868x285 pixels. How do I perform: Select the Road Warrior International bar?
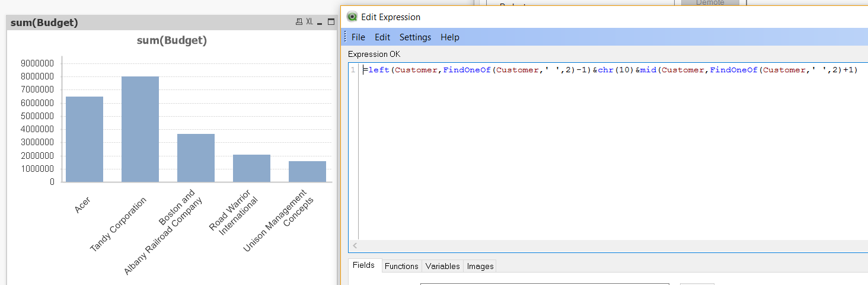251,168
